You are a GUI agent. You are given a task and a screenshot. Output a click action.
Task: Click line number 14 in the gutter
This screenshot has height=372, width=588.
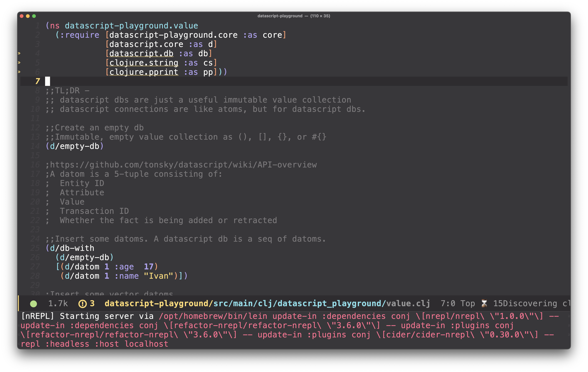(x=35, y=146)
